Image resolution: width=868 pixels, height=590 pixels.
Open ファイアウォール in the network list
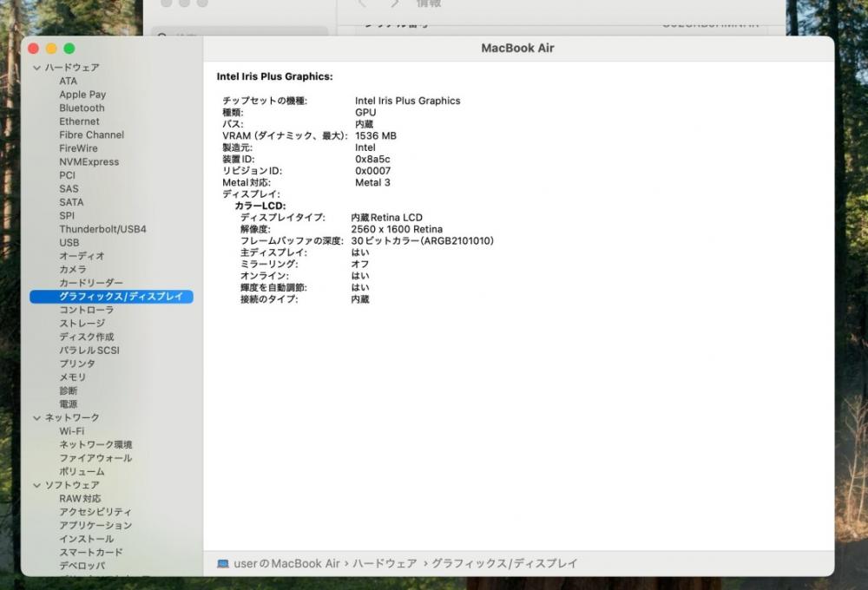point(95,458)
